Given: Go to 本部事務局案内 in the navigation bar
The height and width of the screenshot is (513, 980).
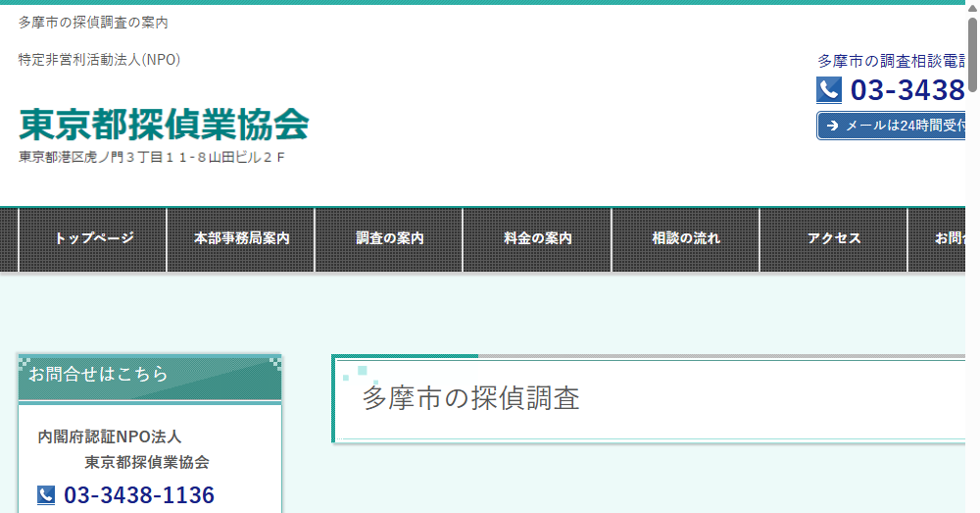Looking at the screenshot, I should (x=241, y=238).
